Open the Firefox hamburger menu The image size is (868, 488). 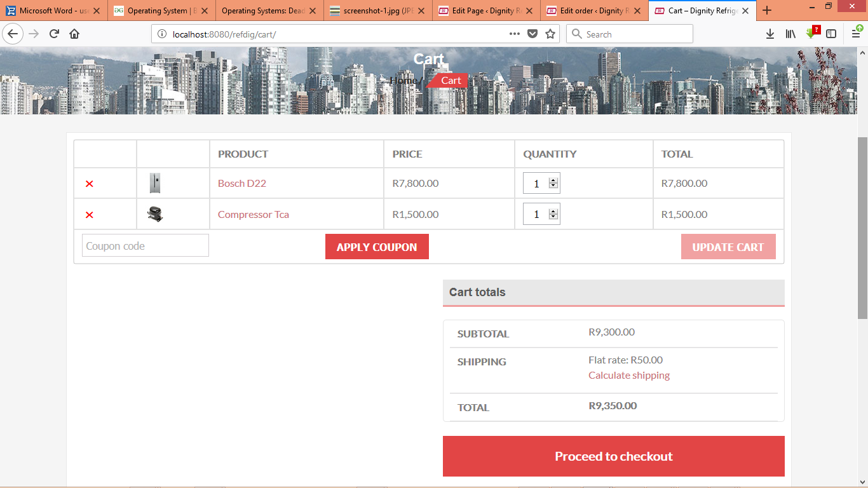point(857,34)
